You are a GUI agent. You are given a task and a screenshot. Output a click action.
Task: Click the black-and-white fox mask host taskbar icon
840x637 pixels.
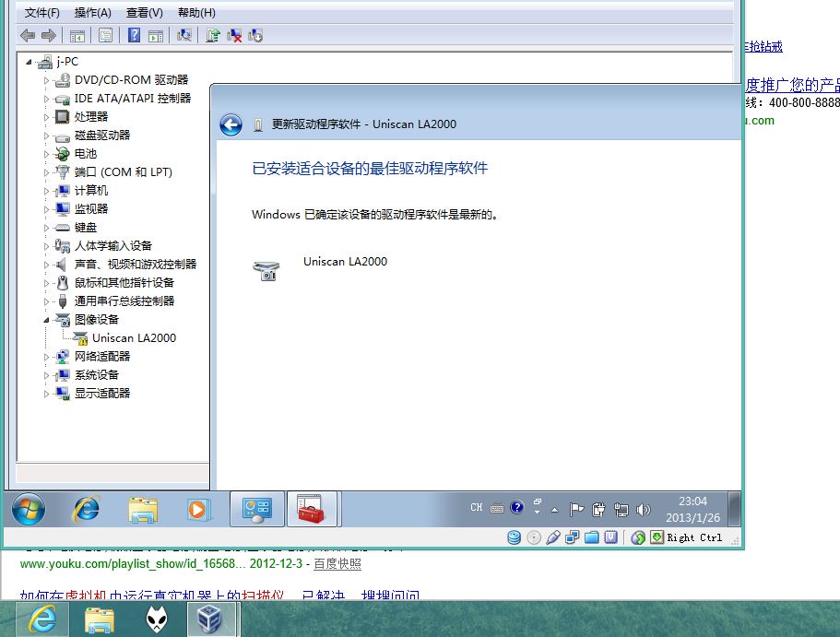pyautogui.click(x=157, y=619)
